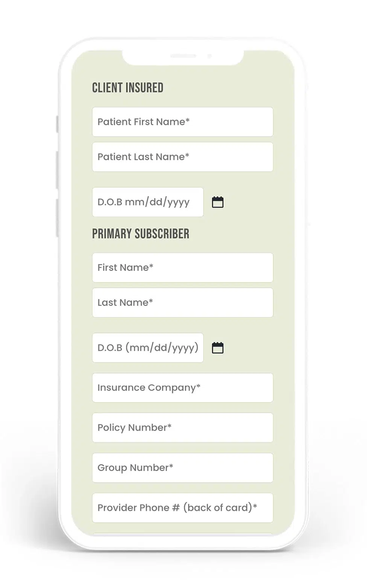Open the calendar icon beside subscriber D.O.B
Screen dimensions: 367x588
218,348
